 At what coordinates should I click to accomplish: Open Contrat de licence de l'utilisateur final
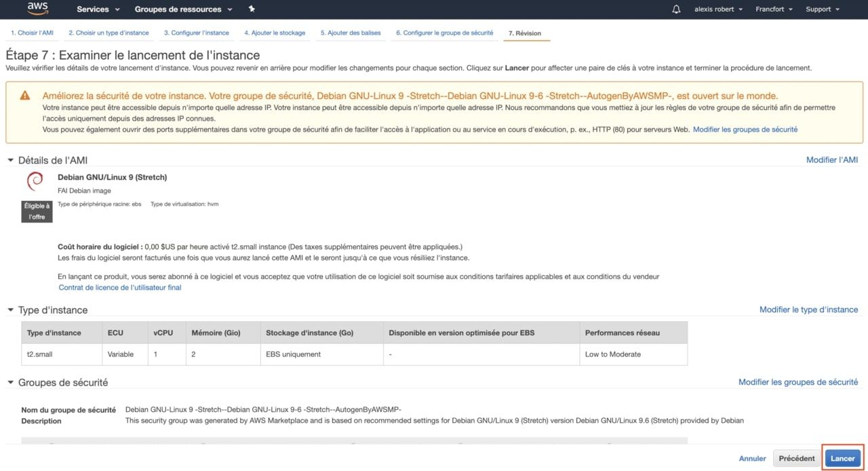120,288
